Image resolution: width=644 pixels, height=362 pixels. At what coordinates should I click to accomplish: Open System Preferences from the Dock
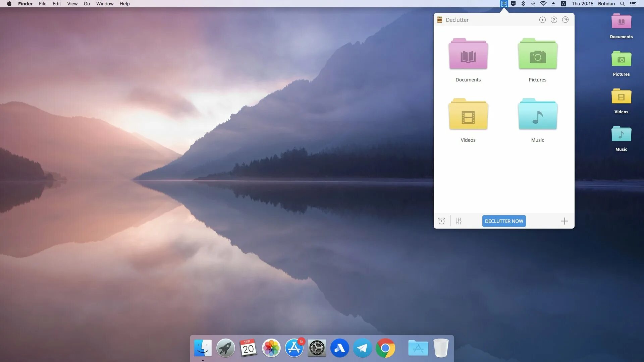tap(317, 348)
